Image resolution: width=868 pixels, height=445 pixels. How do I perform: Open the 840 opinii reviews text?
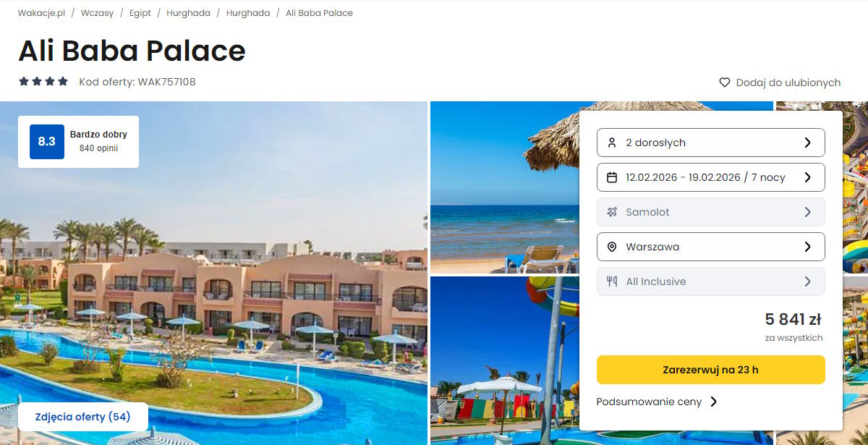click(98, 148)
